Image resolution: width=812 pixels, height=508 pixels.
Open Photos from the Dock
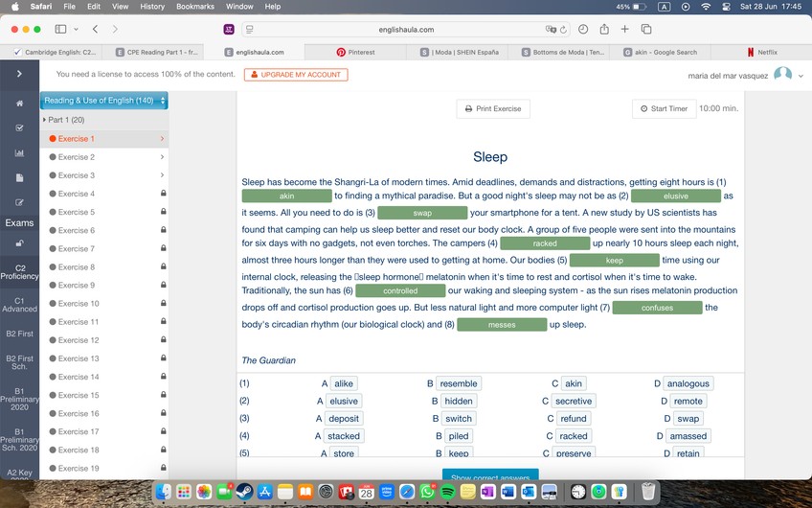(204, 491)
